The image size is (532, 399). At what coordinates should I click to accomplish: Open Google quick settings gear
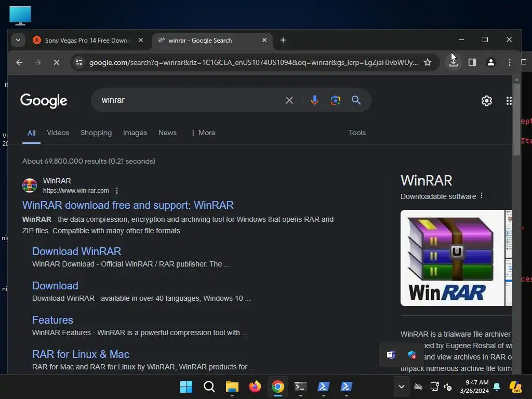[x=486, y=101]
